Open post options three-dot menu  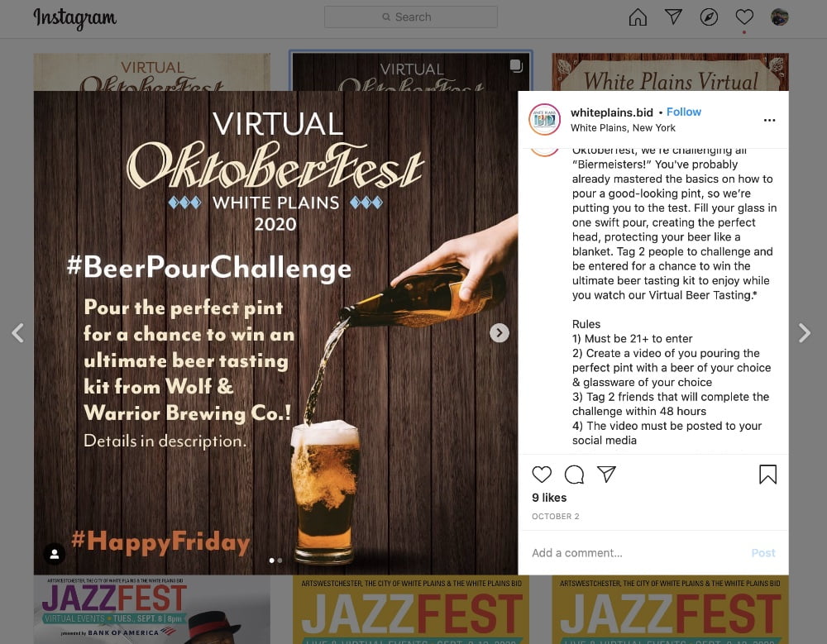pos(769,120)
